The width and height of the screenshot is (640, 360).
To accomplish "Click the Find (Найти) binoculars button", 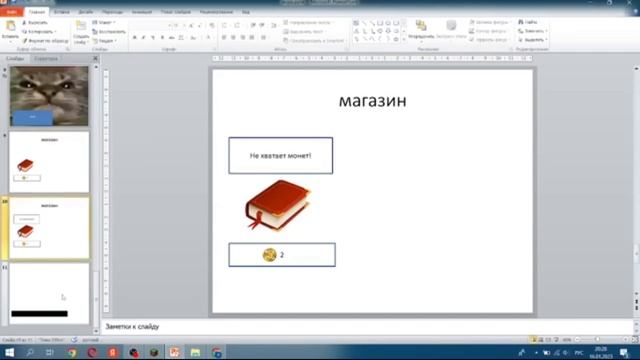I will tap(528, 22).
